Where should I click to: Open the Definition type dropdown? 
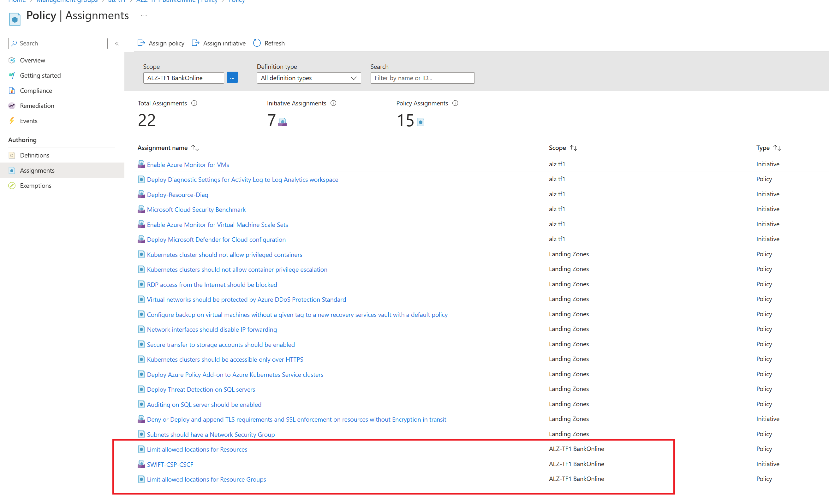tap(308, 78)
